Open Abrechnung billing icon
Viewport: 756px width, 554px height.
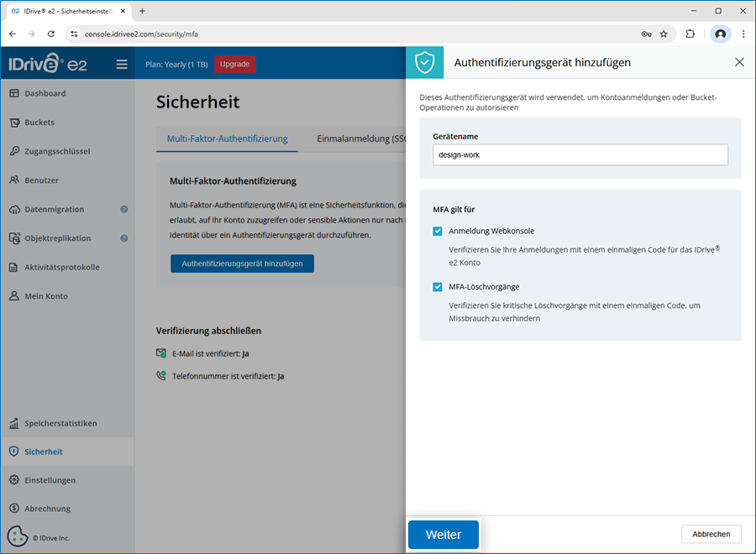(14, 509)
